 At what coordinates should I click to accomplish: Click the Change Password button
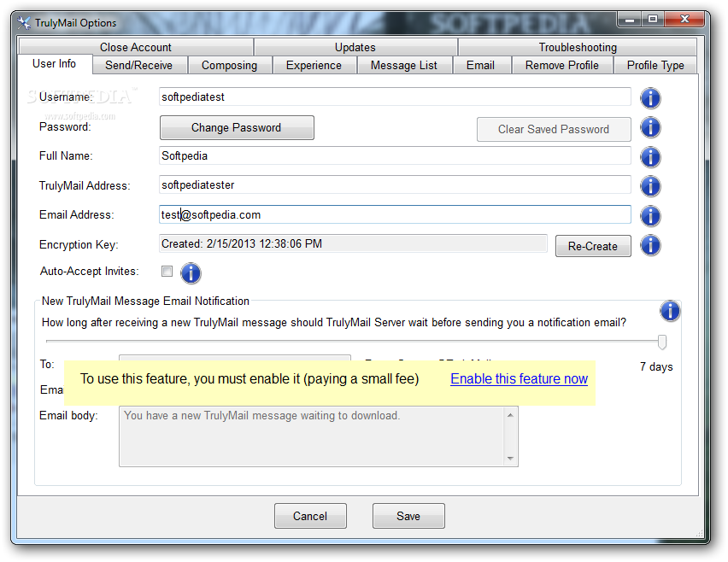[x=237, y=127]
